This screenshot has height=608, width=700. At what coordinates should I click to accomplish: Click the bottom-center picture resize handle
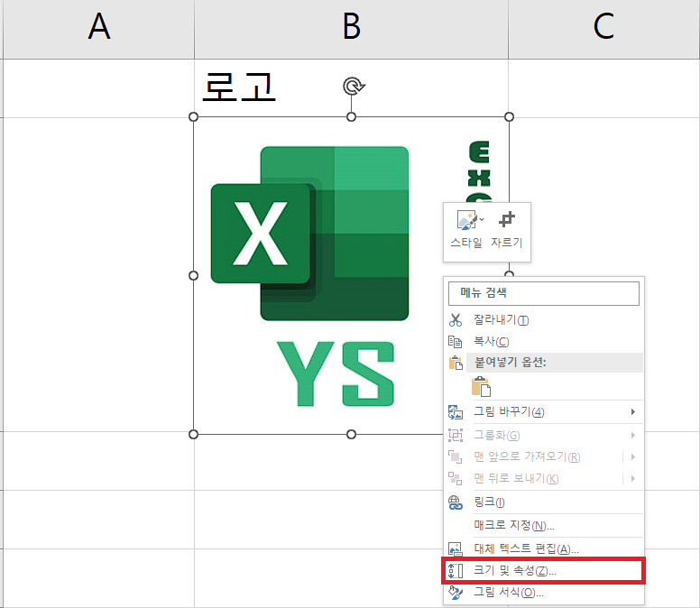[351, 434]
